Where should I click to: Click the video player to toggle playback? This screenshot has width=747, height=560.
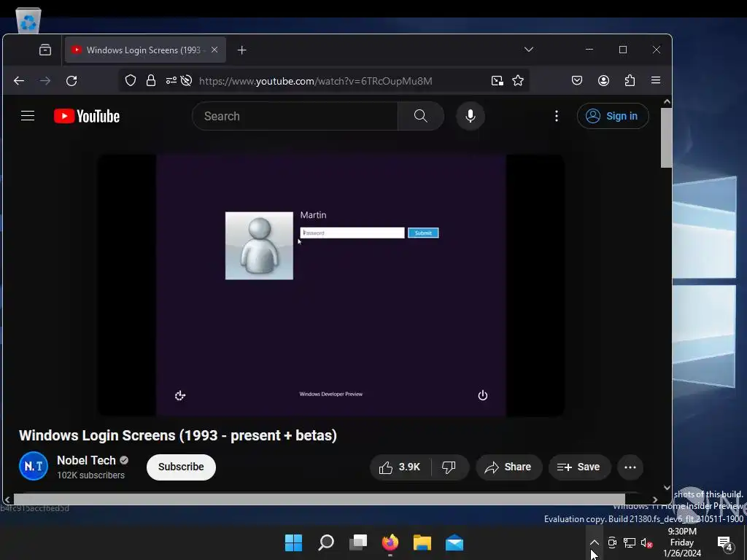[331, 285]
